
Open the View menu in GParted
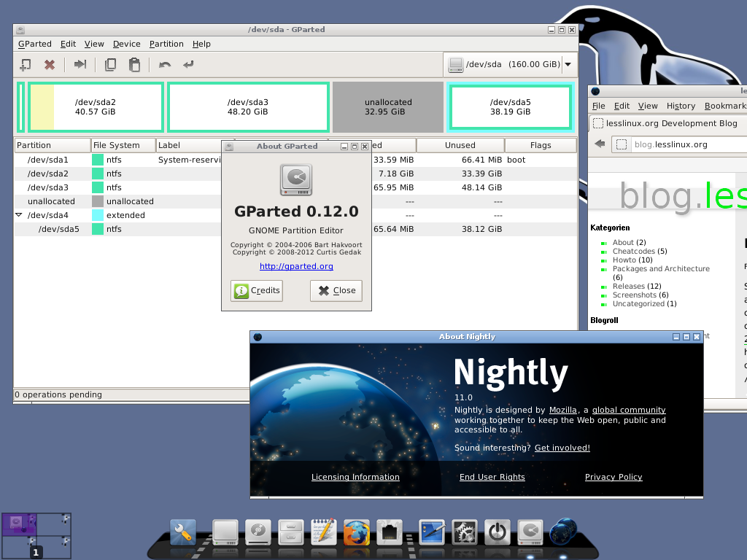click(94, 44)
